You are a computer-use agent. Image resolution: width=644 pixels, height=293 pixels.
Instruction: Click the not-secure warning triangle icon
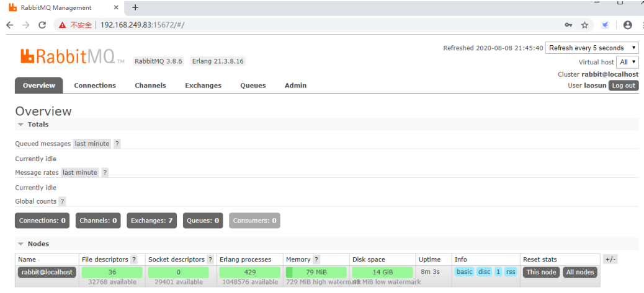tap(63, 25)
